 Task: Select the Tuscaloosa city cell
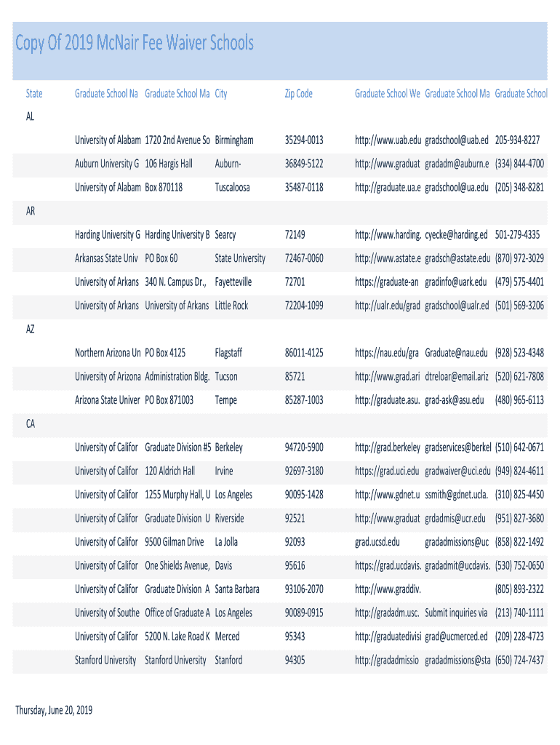tap(232, 188)
